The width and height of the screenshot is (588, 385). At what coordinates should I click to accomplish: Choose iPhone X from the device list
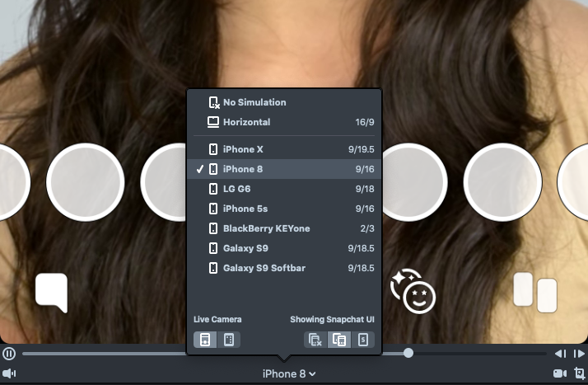[x=243, y=149]
